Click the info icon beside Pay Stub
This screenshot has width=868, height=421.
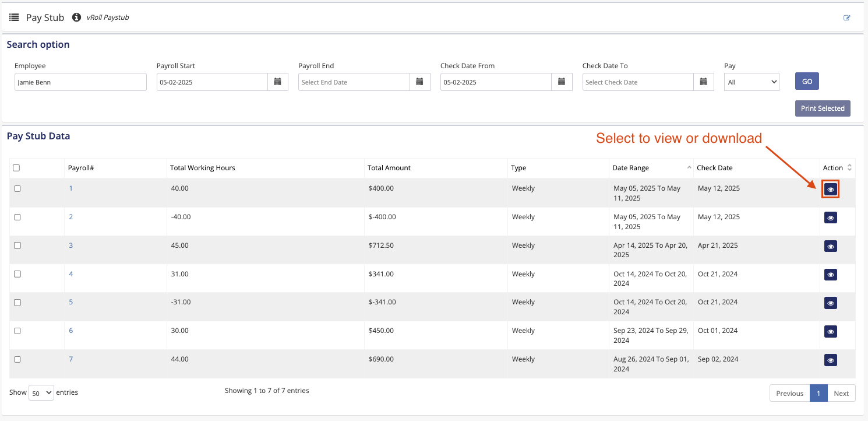[76, 17]
